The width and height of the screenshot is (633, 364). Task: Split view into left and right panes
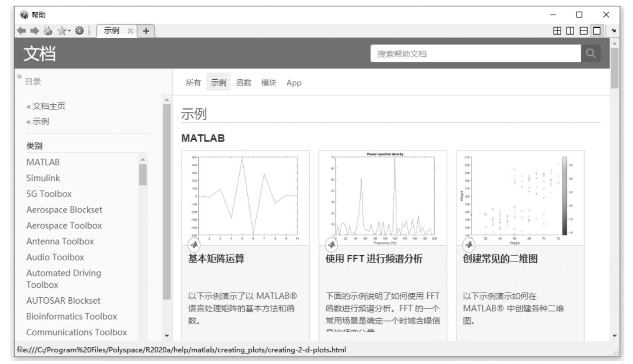point(571,31)
